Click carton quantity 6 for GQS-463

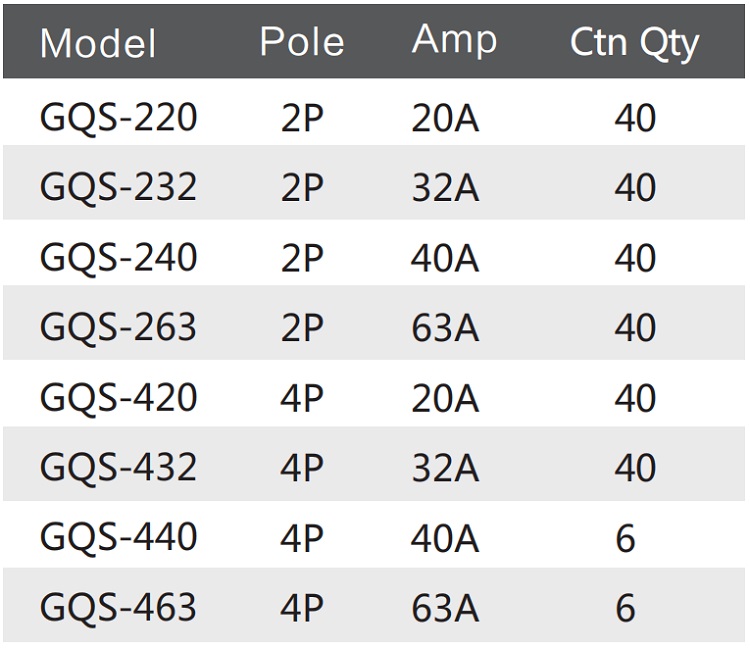point(625,609)
